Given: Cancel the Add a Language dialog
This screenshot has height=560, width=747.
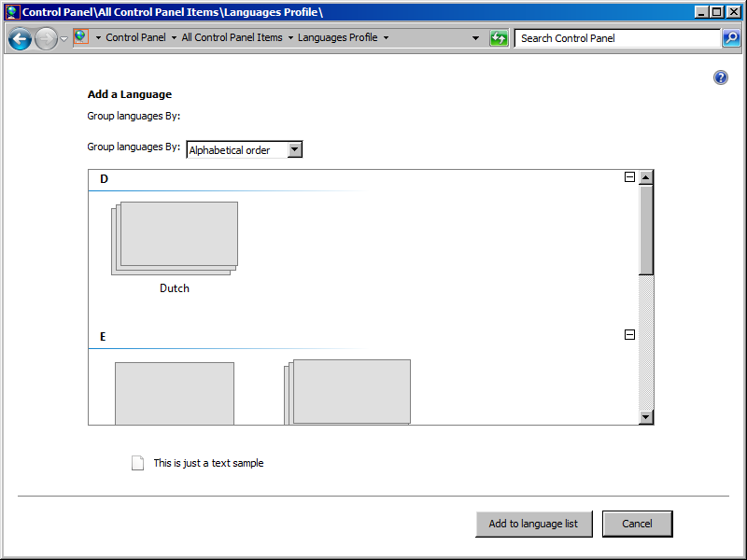Looking at the screenshot, I should (x=637, y=524).
